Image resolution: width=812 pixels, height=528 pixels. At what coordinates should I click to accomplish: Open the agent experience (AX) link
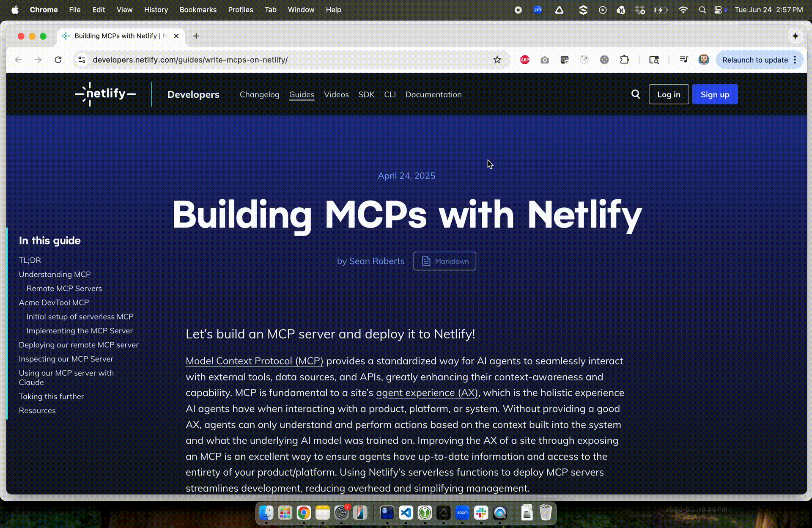[427, 393]
